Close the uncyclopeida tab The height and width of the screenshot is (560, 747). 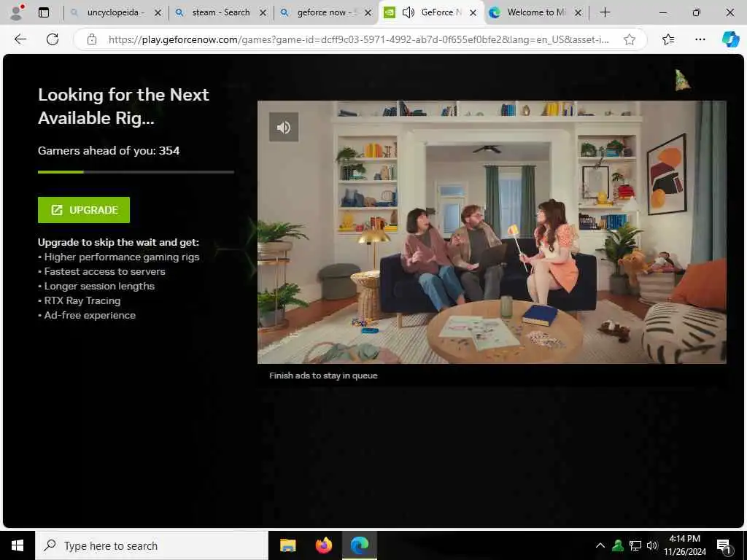click(158, 13)
